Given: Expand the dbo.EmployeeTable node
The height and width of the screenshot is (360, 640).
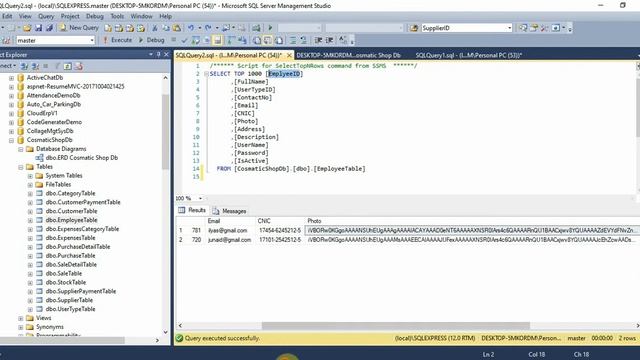Looking at the screenshot, I should 30,220.
